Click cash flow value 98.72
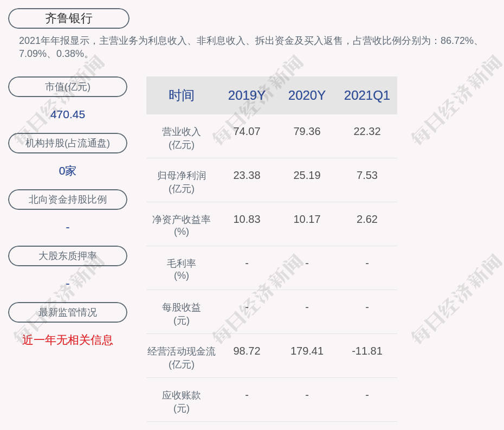 (247, 351)
